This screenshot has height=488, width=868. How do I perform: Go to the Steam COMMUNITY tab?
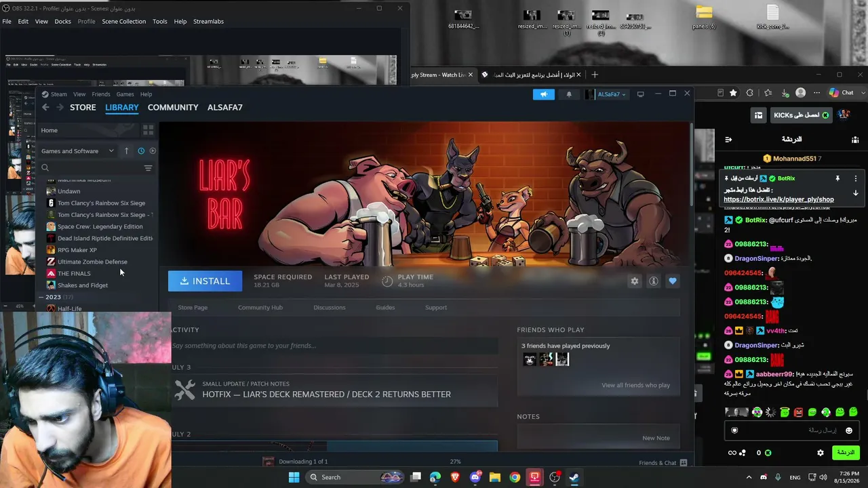[x=173, y=107]
